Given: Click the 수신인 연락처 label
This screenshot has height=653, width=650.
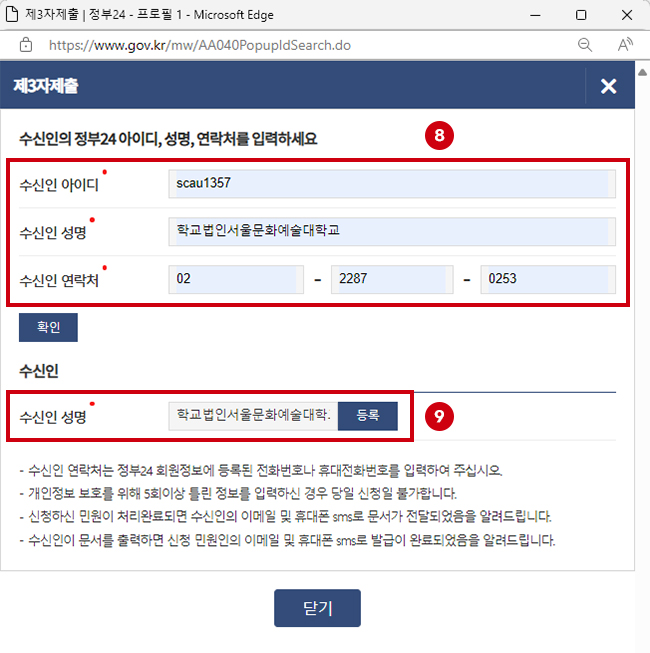Looking at the screenshot, I should coord(59,280).
